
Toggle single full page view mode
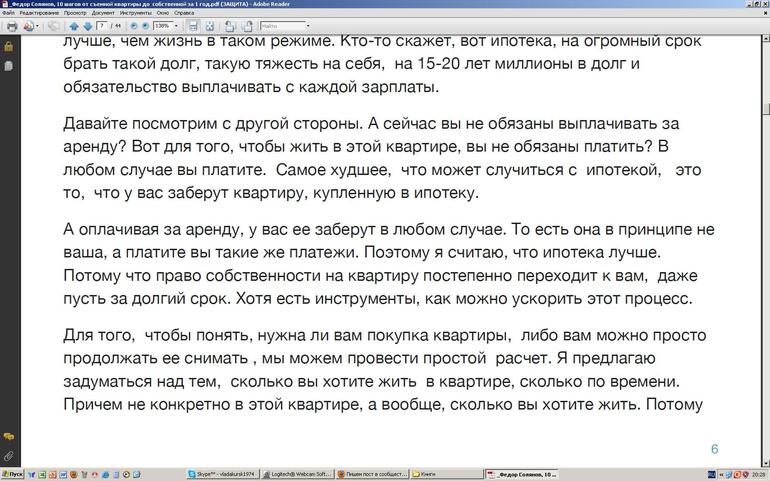click(x=207, y=25)
